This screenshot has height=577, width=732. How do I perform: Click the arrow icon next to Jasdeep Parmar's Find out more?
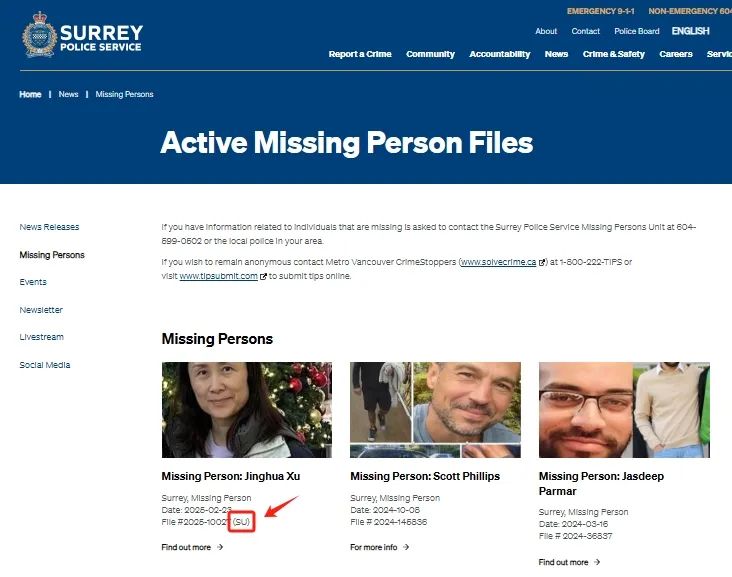(597, 562)
